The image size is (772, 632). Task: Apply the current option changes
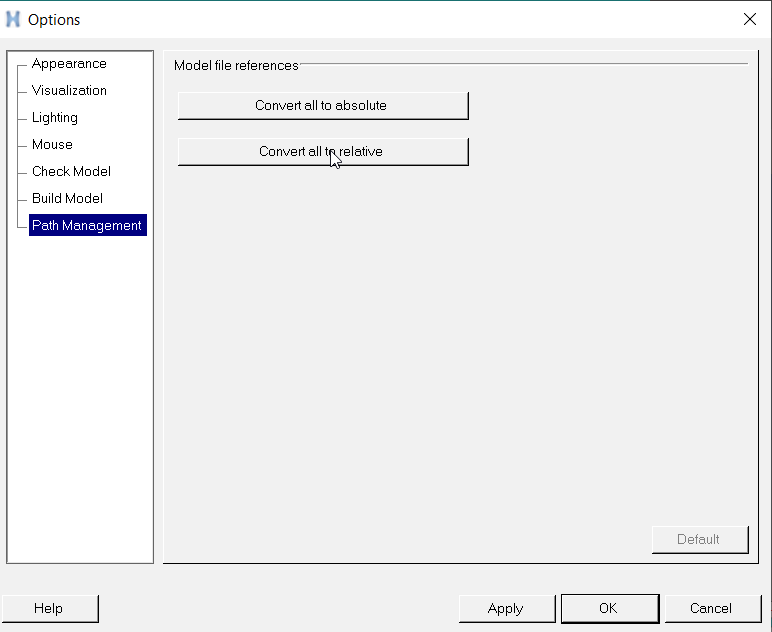point(507,608)
